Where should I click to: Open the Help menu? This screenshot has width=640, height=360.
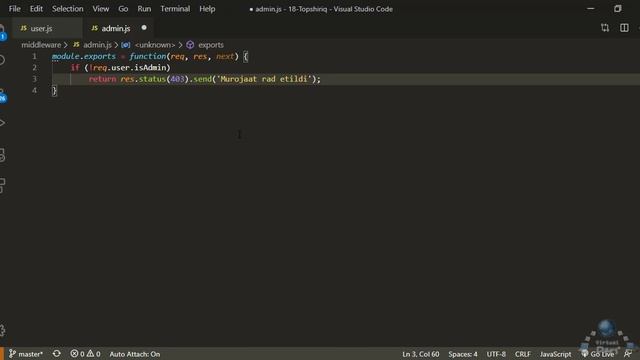(207, 9)
